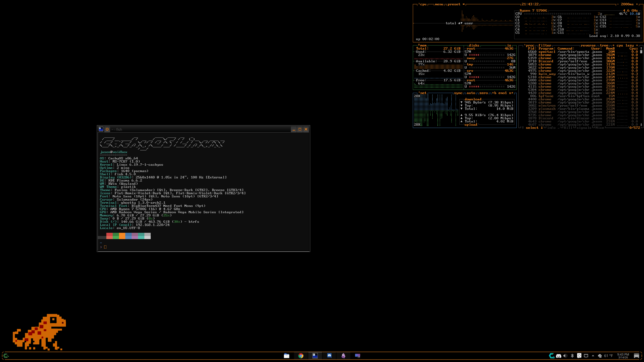
Task: Expand the hidden system tray icons arrow
Action: point(593,355)
